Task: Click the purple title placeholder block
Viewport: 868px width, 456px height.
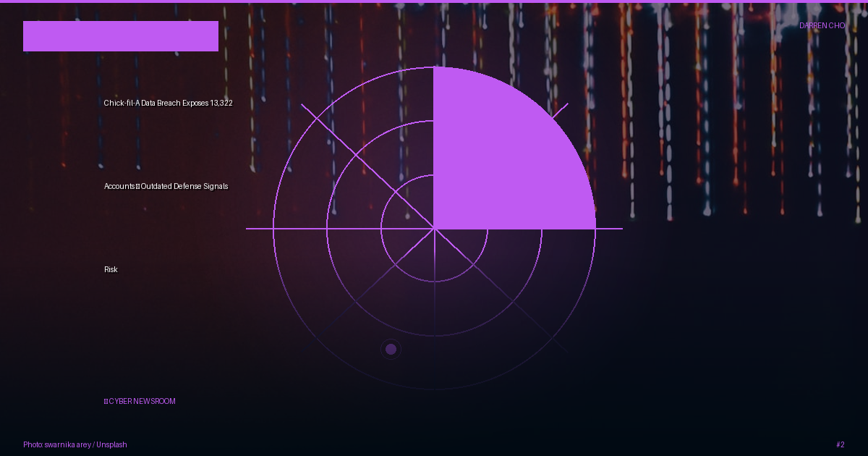Action: (x=121, y=36)
